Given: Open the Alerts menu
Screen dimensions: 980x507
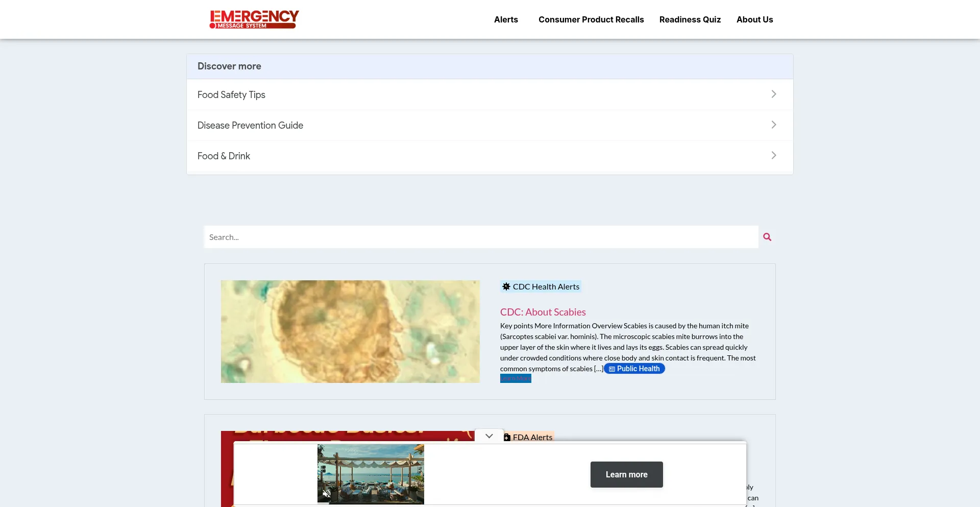Looking at the screenshot, I should point(506,19).
